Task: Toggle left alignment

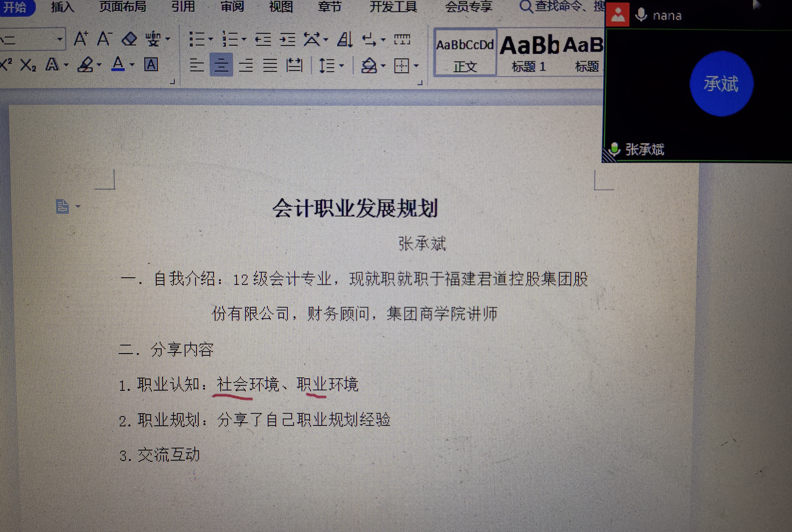Action: (197, 65)
